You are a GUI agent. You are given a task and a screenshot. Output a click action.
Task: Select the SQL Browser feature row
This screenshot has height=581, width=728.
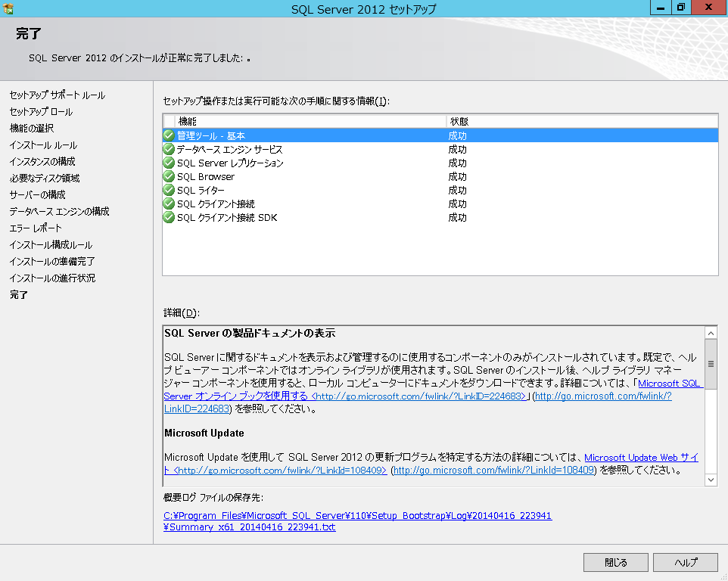pos(440,176)
